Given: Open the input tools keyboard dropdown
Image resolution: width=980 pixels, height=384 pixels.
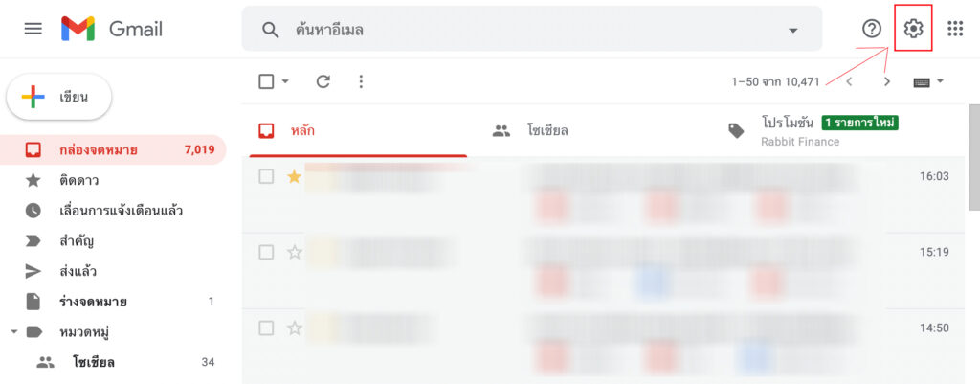Looking at the screenshot, I should (928, 82).
